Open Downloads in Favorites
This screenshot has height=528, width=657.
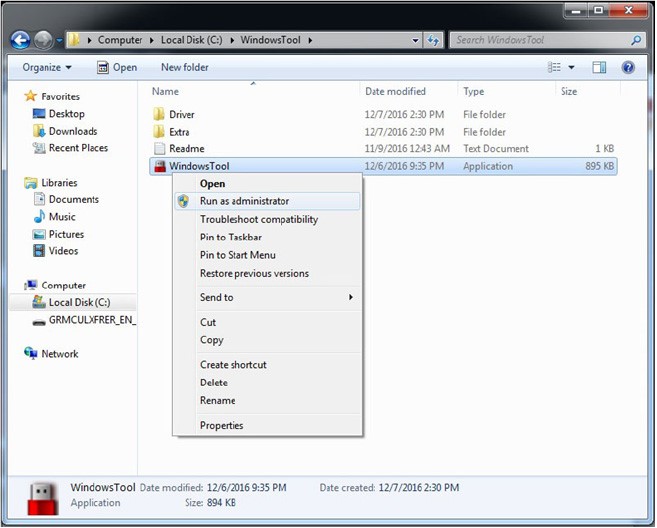(65, 132)
